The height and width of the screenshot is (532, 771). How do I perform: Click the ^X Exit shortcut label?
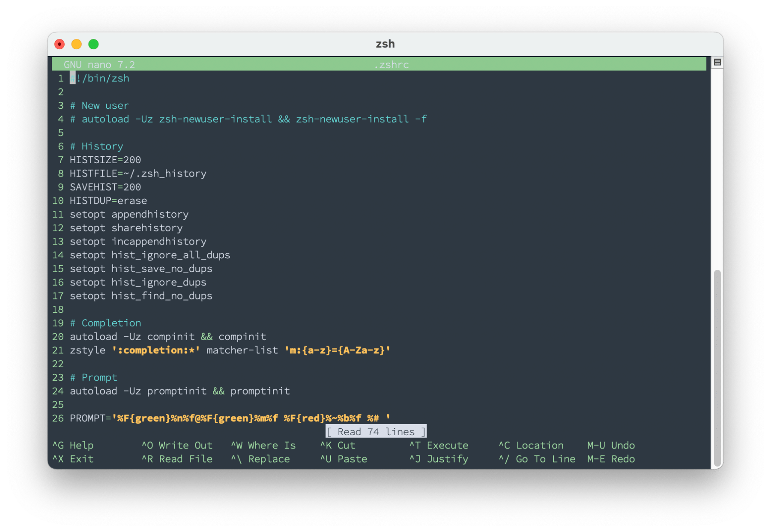(73, 459)
